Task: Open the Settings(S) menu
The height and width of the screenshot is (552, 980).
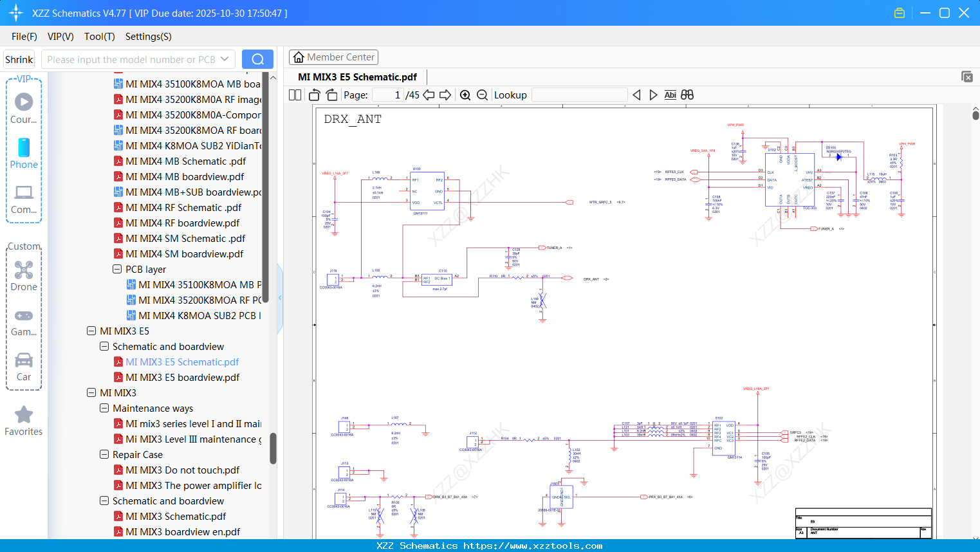Action: pos(148,37)
